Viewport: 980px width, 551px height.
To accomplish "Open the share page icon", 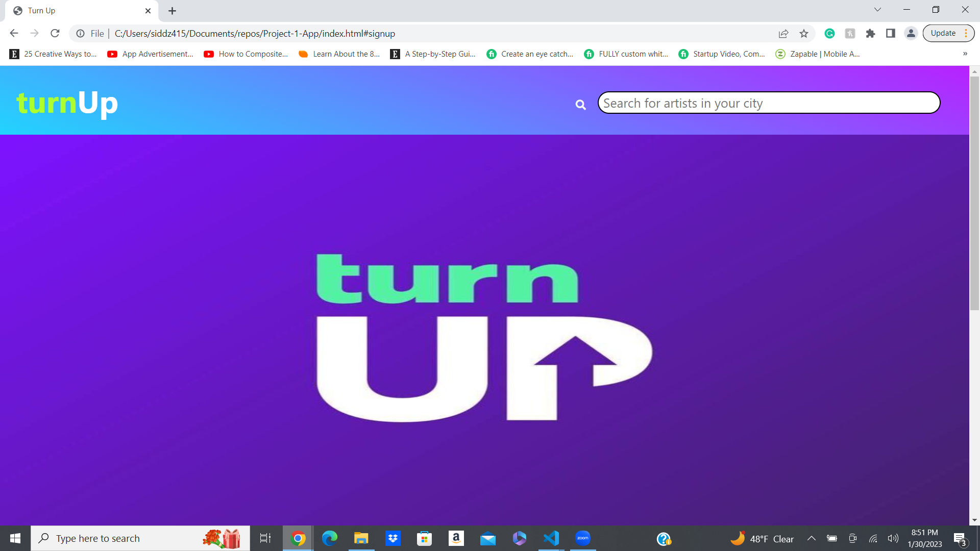I will (783, 34).
